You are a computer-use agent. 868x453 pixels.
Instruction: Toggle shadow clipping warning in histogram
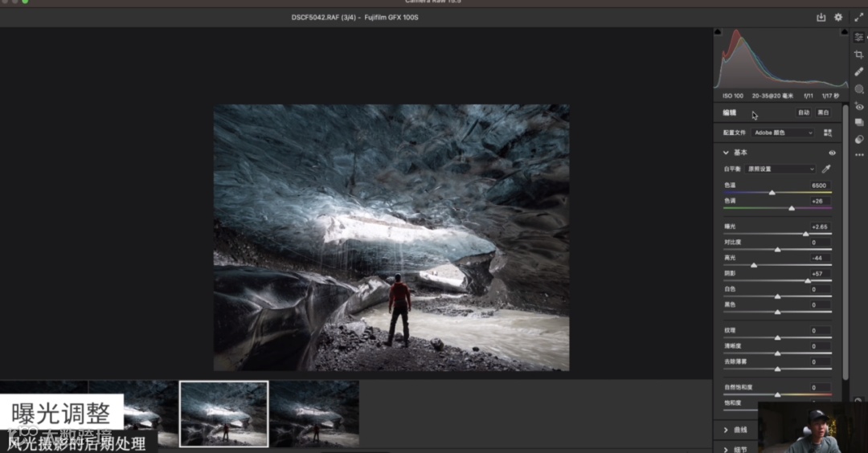pos(718,32)
